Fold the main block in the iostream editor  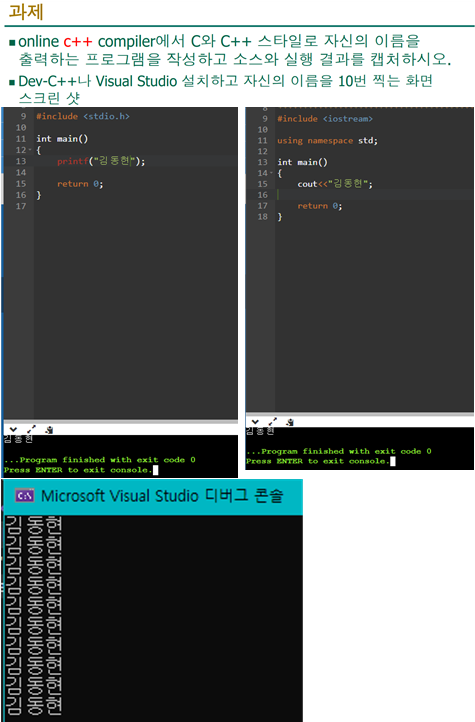[x=272, y=173]
